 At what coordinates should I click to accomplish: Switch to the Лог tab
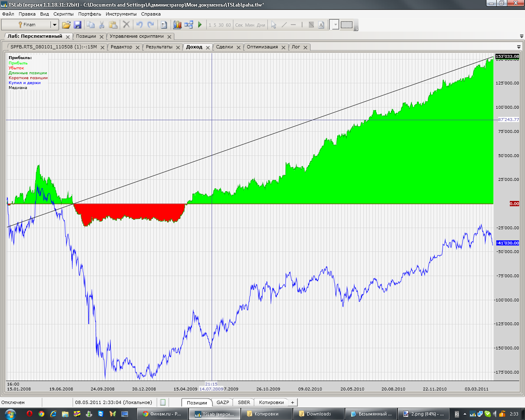pyautogui.click(x=296, y=47)
